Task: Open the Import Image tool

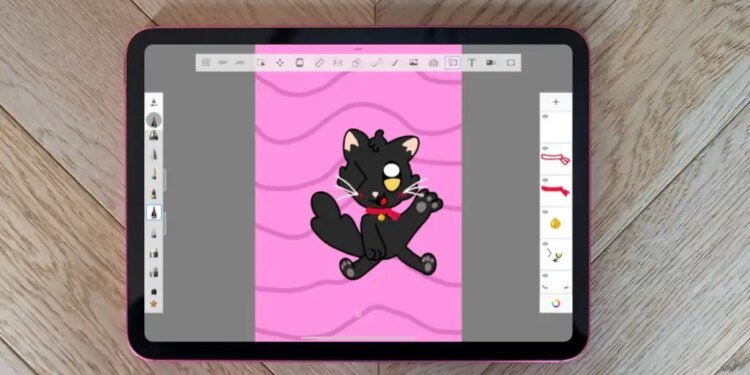Action: pyautogui.click(x=414, y=63)
